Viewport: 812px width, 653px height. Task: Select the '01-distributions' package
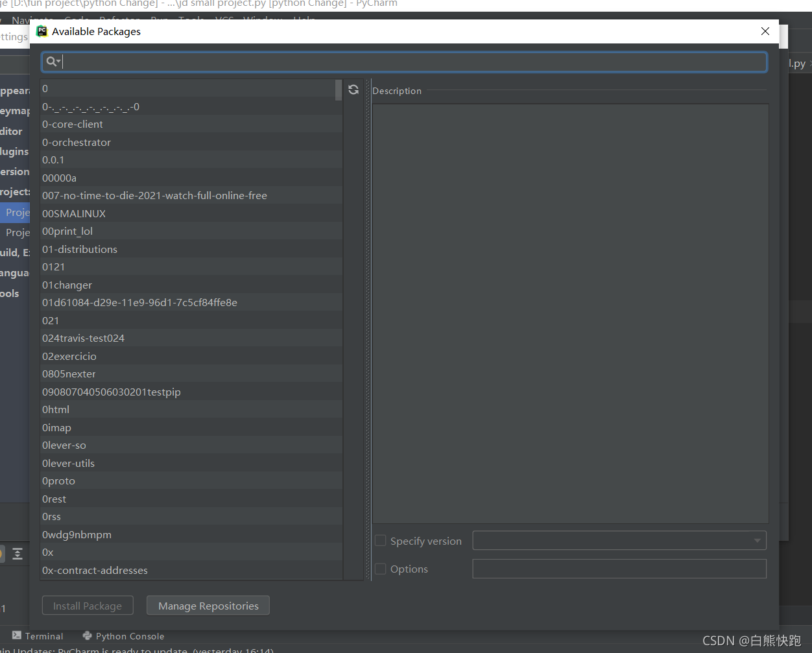(x=191, y=249)
